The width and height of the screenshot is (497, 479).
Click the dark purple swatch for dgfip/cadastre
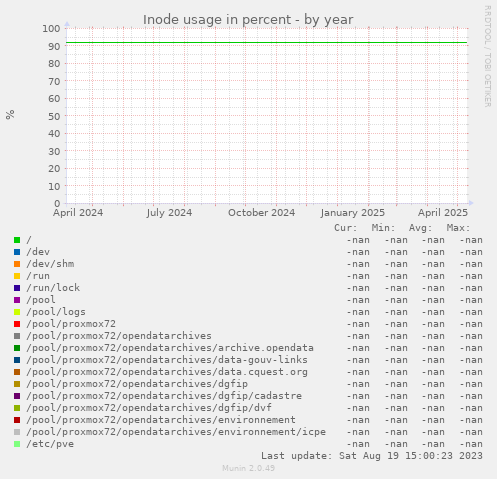[x=17, y=396]
